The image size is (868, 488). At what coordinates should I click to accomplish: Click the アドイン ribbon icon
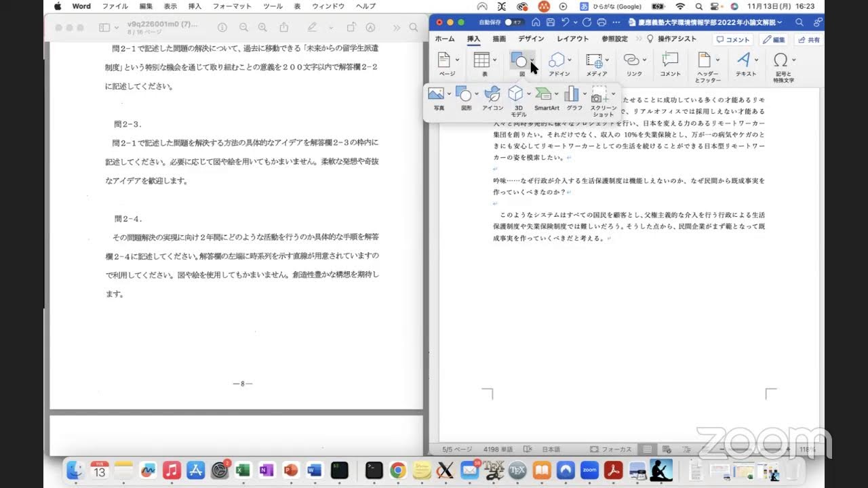557,60
